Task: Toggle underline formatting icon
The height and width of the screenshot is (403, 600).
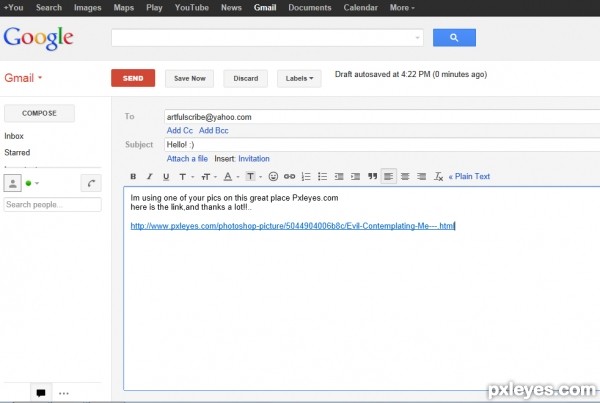Action: point(166,176)
